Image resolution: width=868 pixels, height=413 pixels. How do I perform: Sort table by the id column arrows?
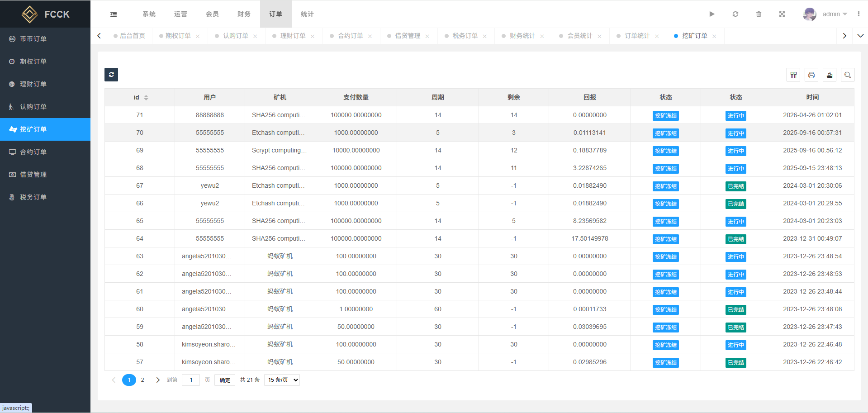146,98
